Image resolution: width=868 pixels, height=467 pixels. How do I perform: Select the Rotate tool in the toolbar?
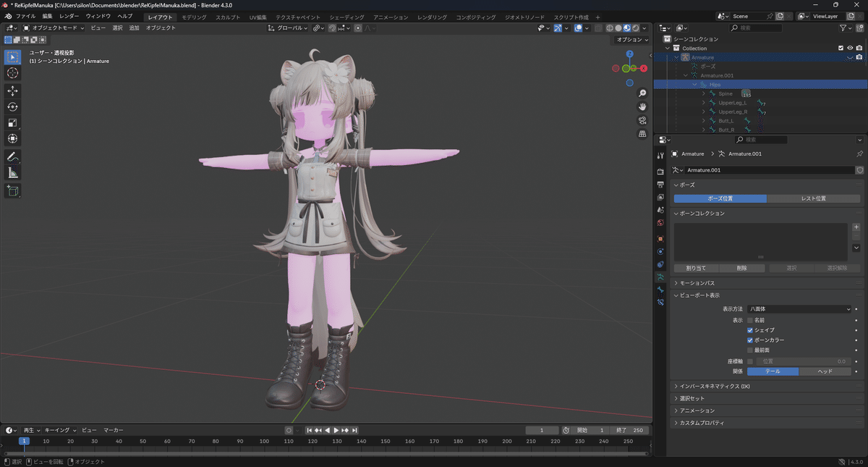click(12, 107)
